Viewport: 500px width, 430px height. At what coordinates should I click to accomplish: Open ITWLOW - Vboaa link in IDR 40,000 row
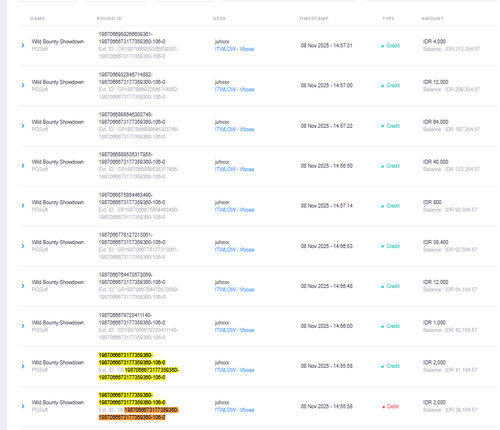(234, 169)
